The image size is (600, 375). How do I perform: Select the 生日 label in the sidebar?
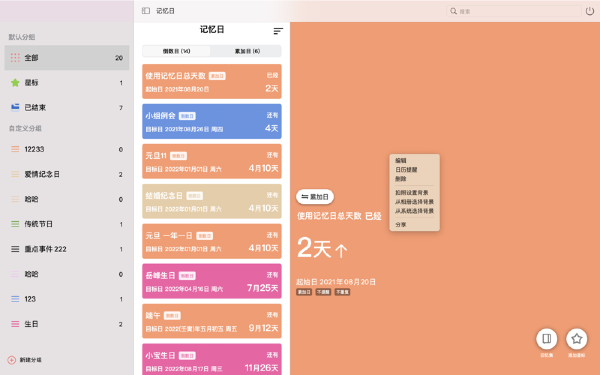click(31, 324)
